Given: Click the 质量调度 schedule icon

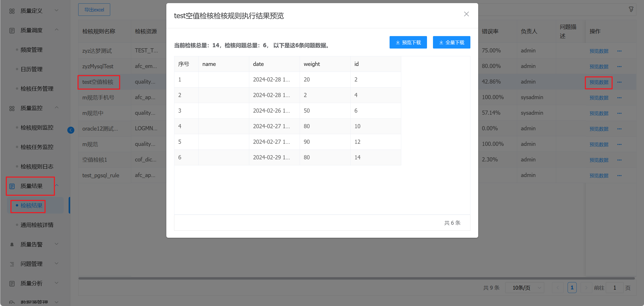Looking at the screenshot, I should pyautogui.click(x=12, y=30).
